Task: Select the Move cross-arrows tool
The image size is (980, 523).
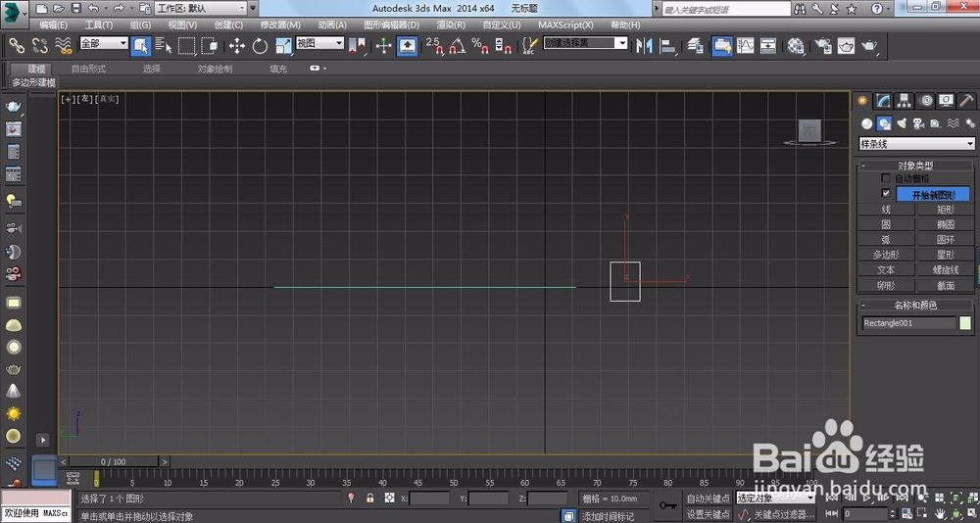Action: pyautogui.click(x=237, y=46)
